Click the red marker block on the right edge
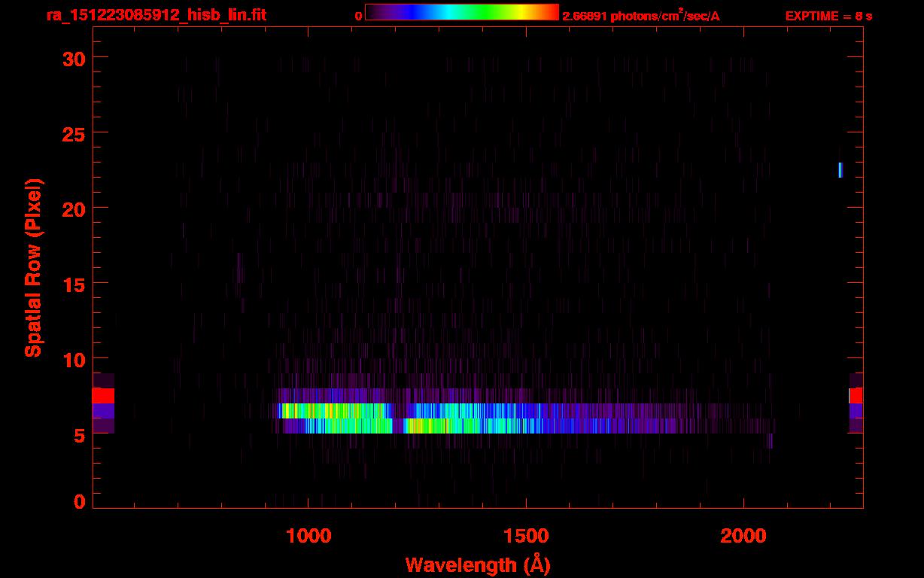The image size is (924, 578). click(x=856, y=396)
